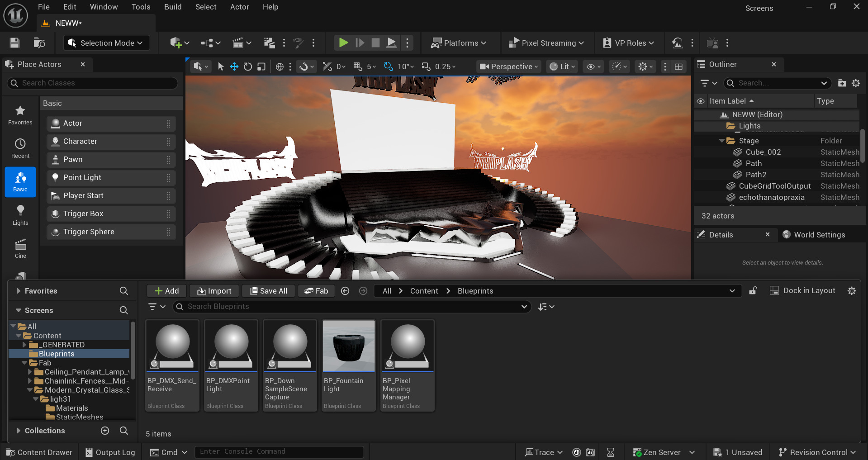
Task: Click the Add button in Content Browser
Action: pyautogui.click(x=166, y=291)
